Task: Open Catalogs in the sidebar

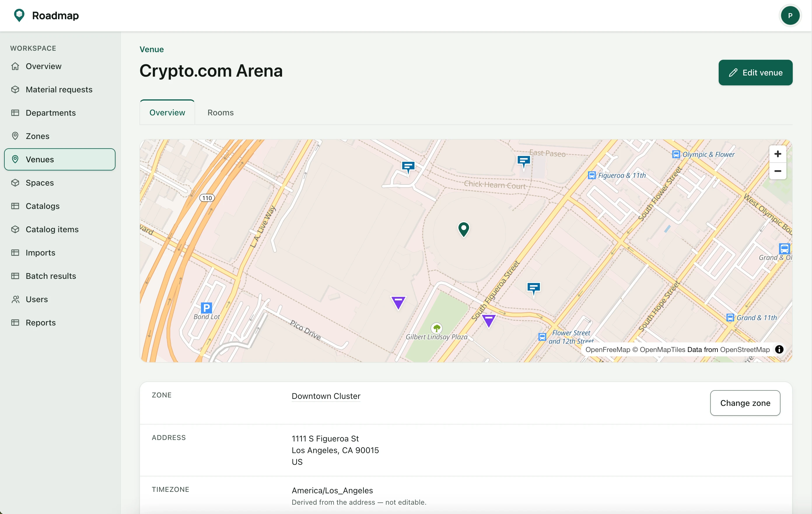Action: click(60, 206)
